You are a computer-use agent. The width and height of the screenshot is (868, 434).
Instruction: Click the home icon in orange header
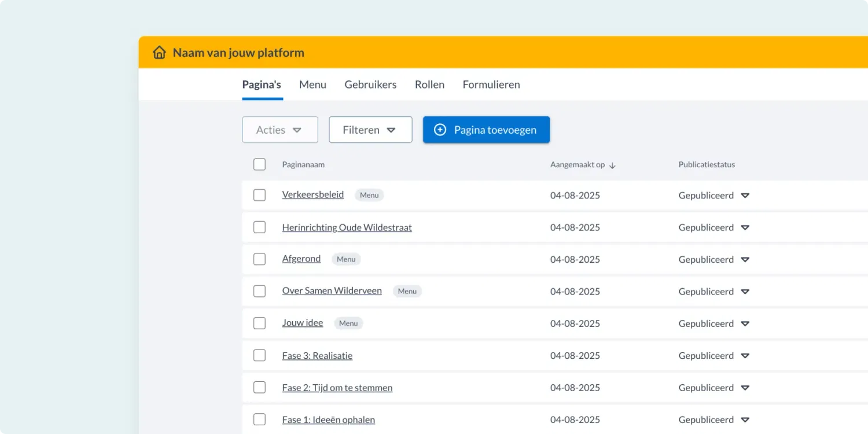pyautogui.click(x=159, y=53)
